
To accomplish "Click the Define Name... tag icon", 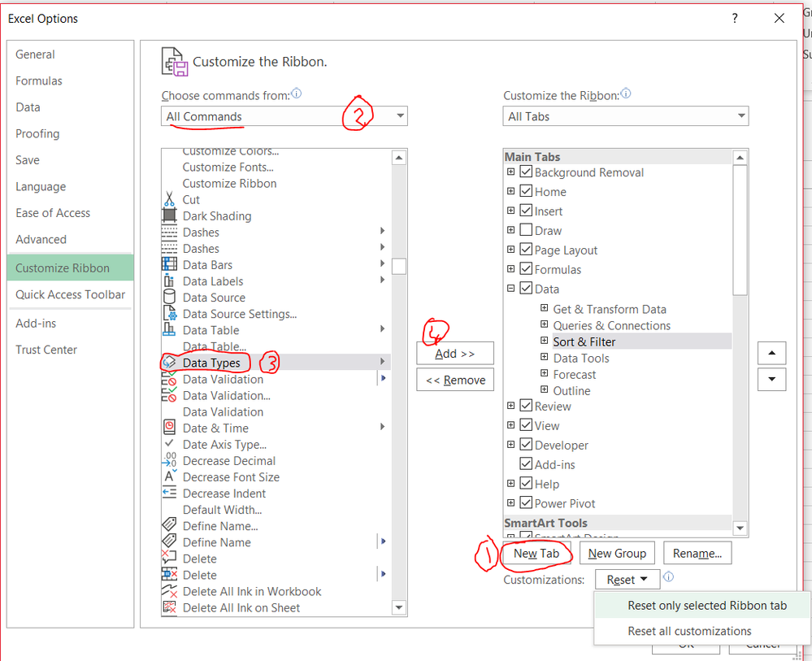I will click(x=169, y=524).
